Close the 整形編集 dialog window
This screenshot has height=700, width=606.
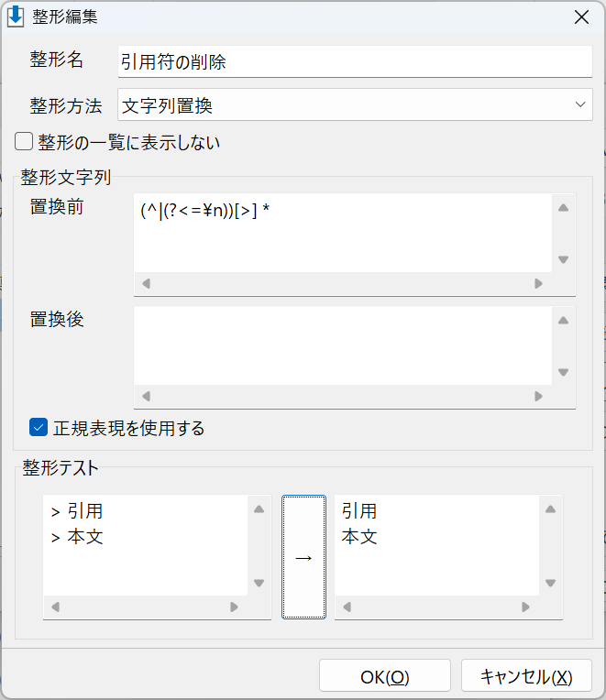pos(581,17)
